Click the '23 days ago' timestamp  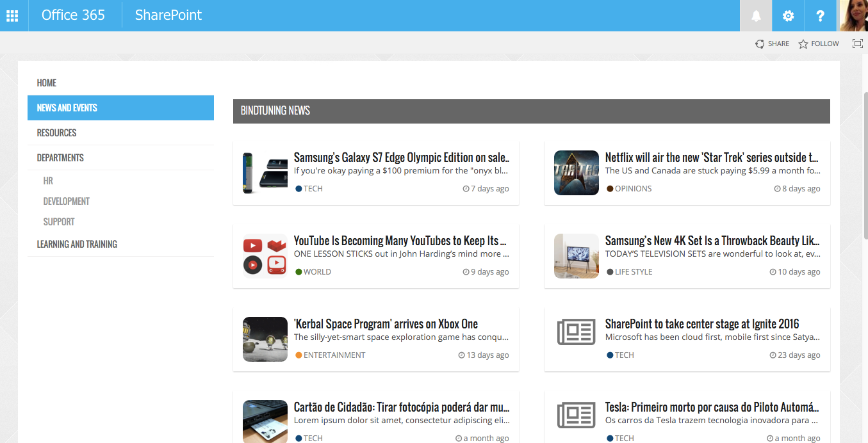click(795, 355)
